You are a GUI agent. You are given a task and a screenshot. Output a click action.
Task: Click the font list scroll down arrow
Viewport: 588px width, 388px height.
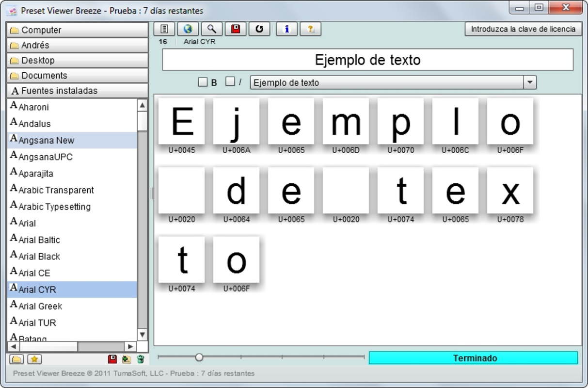[143, 335]
